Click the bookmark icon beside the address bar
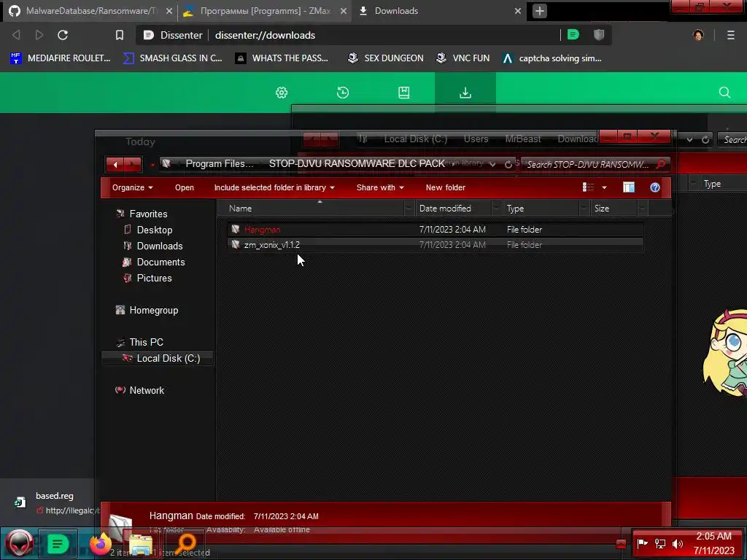The height and width of the screenshot is (560, 747). point(120,35)
